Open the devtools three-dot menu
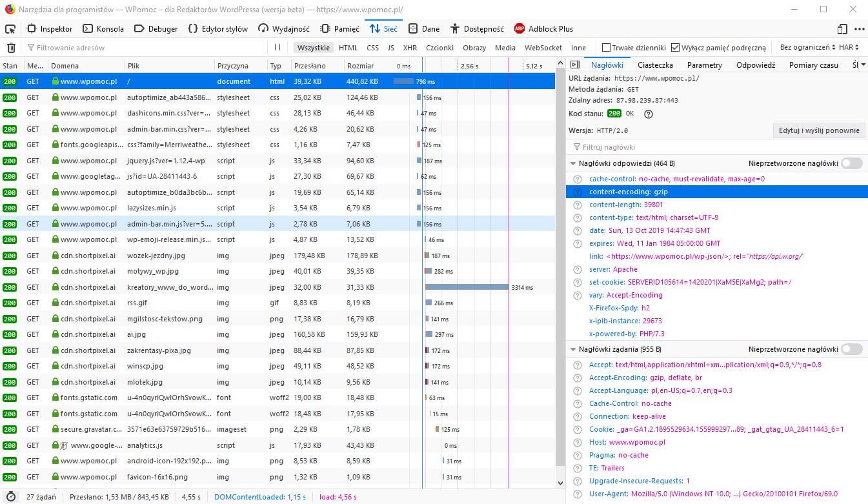 [x=859, y=29]
